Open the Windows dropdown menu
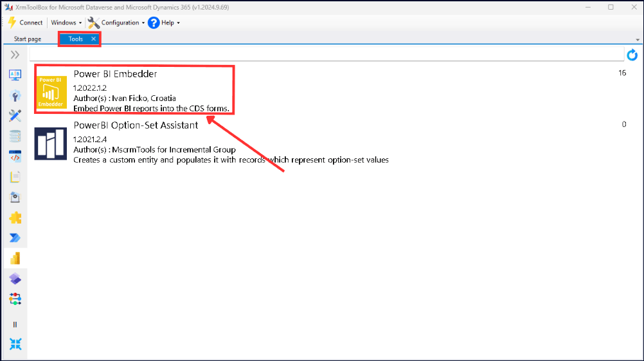 pos(67,23)
